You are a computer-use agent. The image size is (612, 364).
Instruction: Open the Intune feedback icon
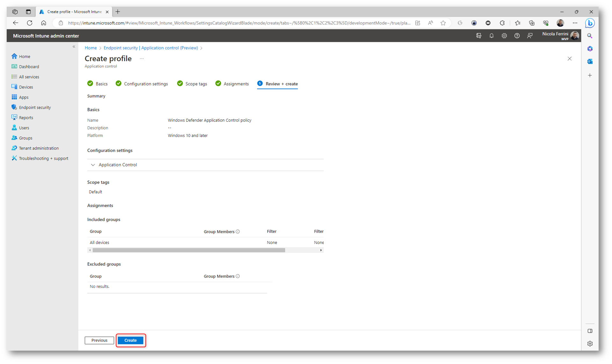[x=530, y=36]
